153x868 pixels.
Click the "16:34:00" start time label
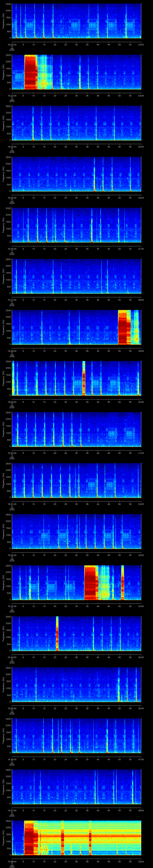click(x=12, y=657)
